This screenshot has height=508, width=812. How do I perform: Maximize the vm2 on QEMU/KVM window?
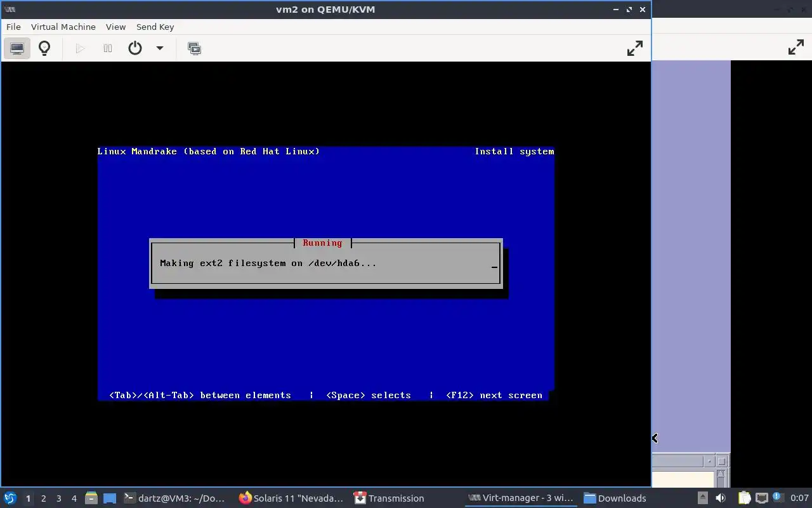tap(629, 10)
